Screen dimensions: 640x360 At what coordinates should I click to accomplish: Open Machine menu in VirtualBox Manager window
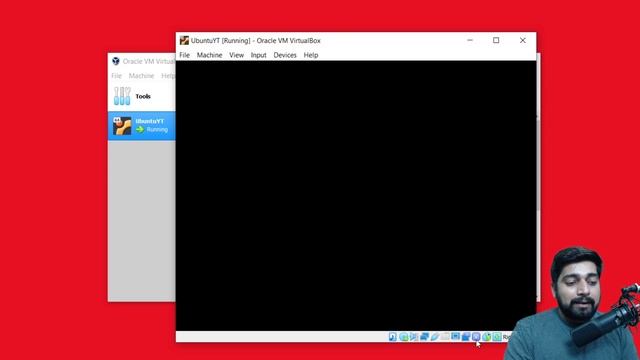(x=142, y=76)
